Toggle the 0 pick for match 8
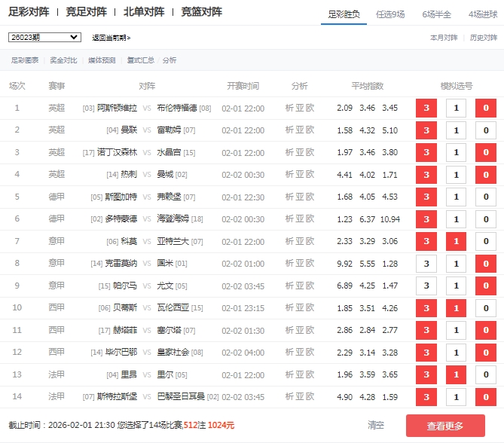 486,264
